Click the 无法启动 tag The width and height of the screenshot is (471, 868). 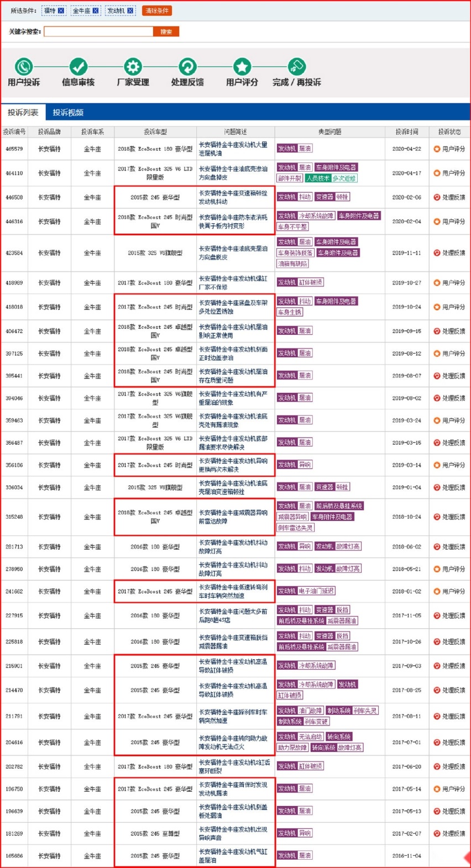(x=311, y=737)
